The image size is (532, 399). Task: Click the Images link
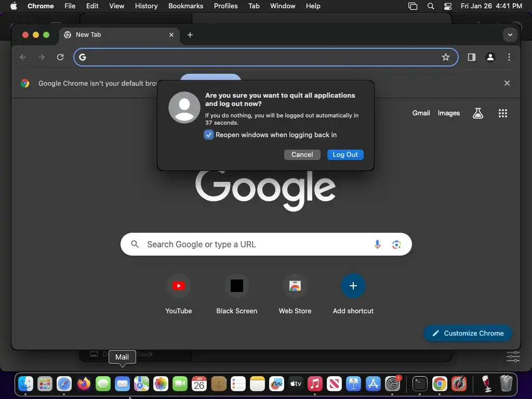click(448, 113)
